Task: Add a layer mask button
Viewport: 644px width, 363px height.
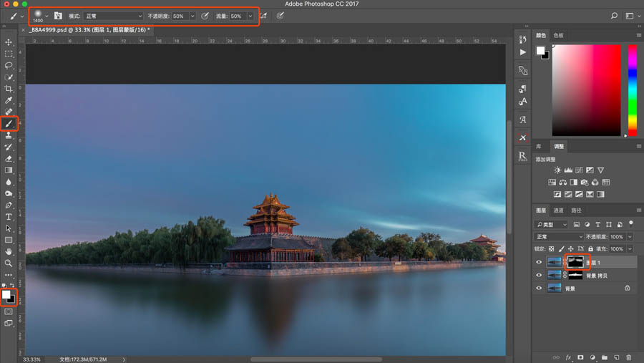Action: 580,357
